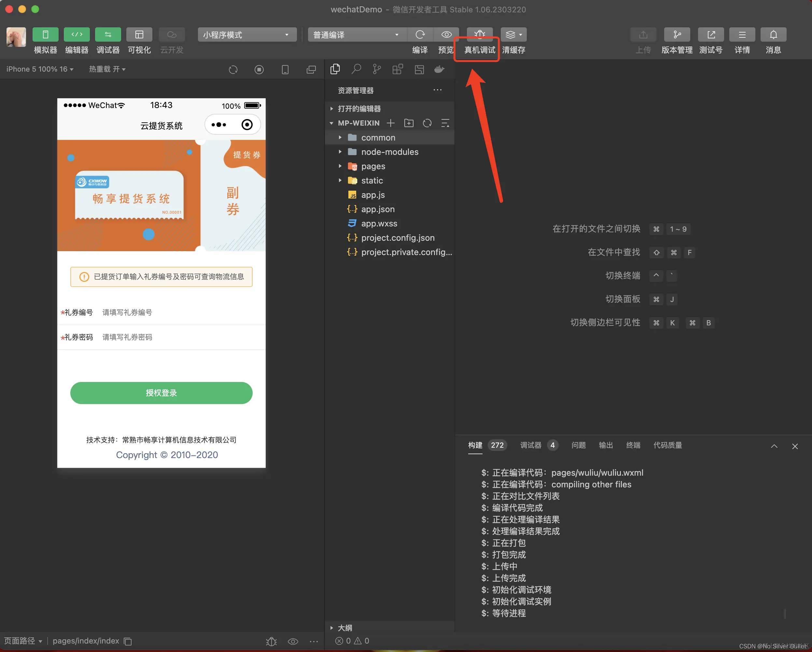
Task: Click new file plus icon in MP-WEIXIN
Action: tap(391, 123)
